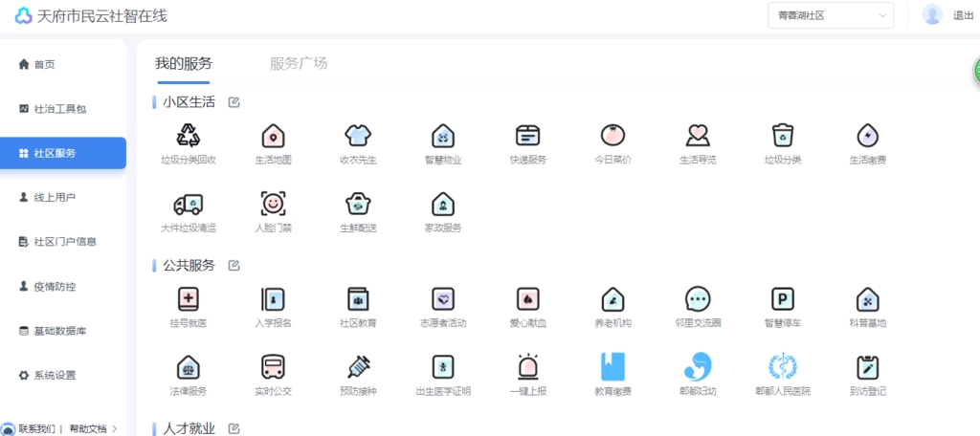Open the 实时公交 bus icon
The image size is (980, 436).
[x=273, y=367]
